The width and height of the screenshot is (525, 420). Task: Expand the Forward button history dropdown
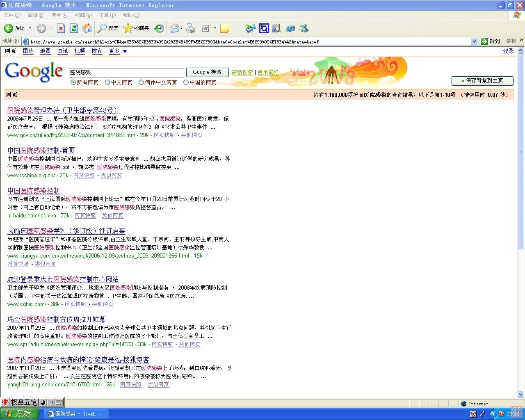[51, 28]
